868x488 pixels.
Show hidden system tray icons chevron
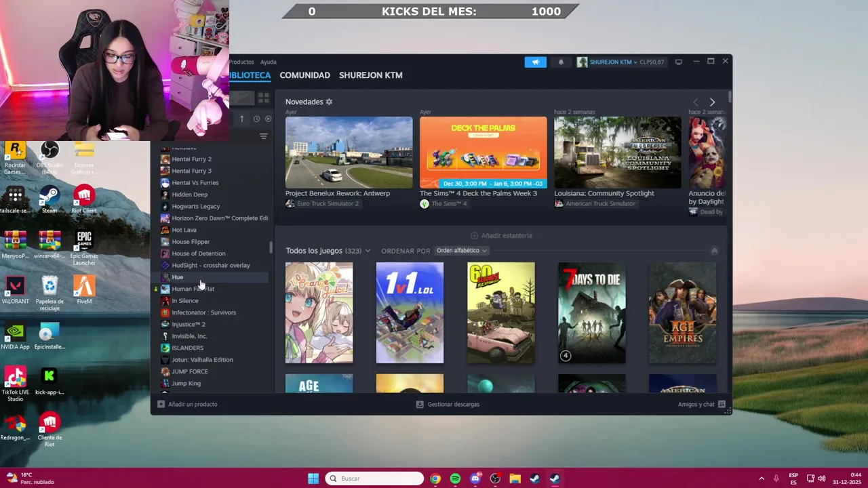point(762,479)
